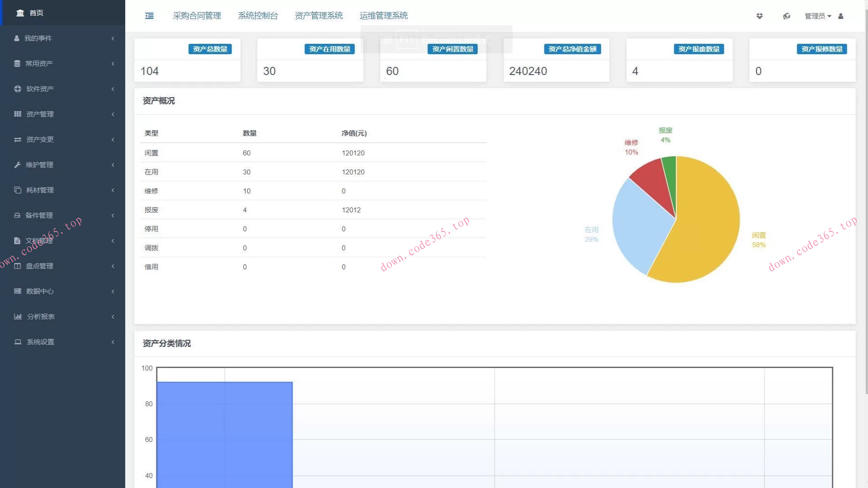
Task: Open the 采购合同管理 top menu
Action: (x=197, y=16)
